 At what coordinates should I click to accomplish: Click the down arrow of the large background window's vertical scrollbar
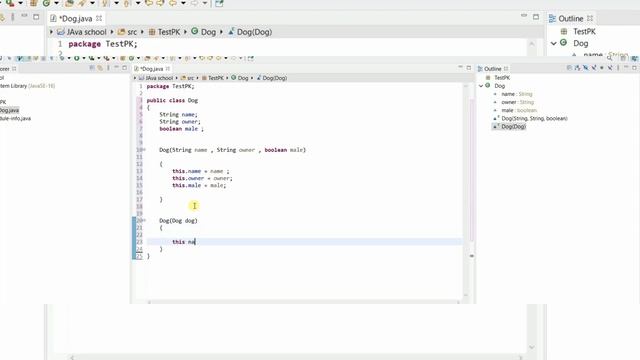(531, 347)
